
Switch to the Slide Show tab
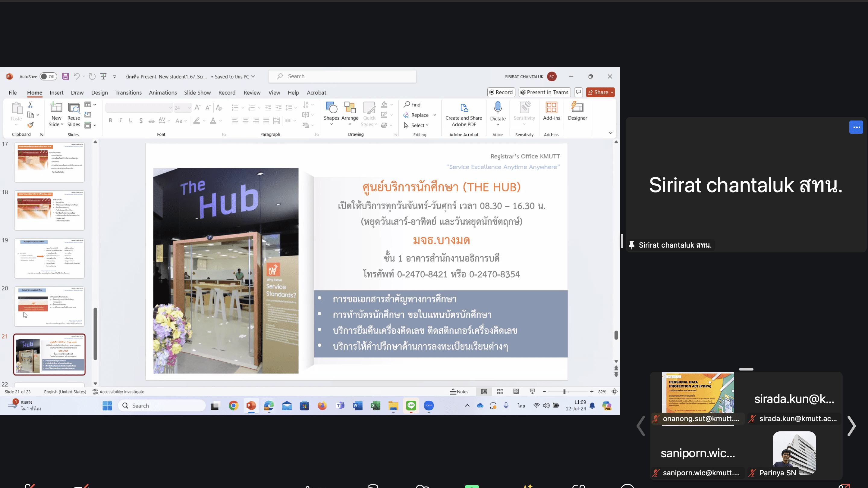[x=197, y=92]
